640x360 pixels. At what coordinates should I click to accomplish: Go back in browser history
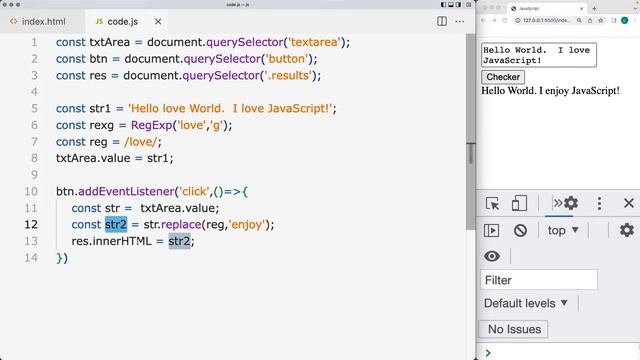484,20
